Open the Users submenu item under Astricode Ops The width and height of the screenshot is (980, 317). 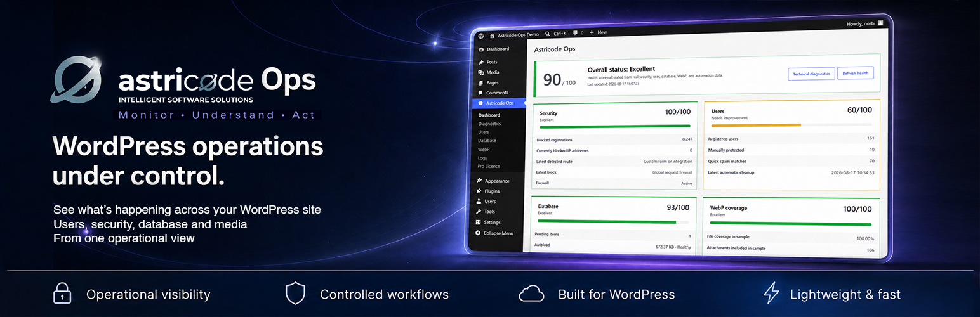click(484, 132)
